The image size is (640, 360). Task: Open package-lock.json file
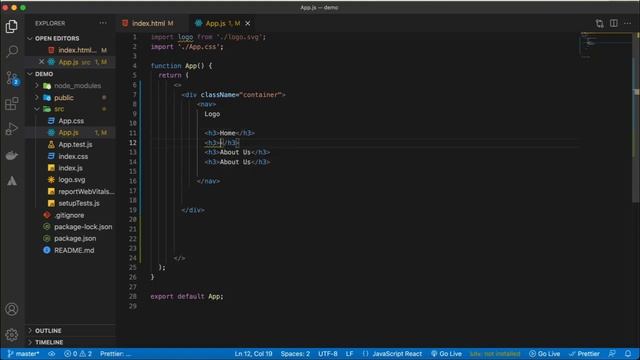point(83,227)
